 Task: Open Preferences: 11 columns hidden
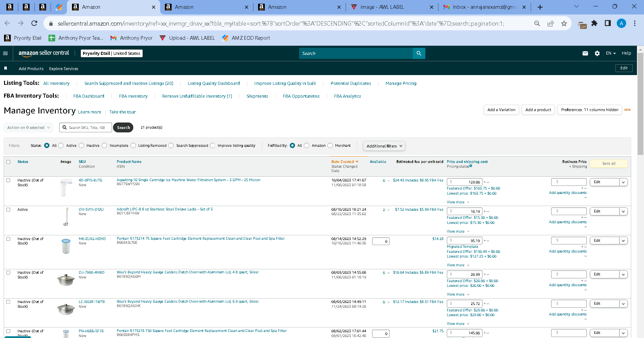589,110
